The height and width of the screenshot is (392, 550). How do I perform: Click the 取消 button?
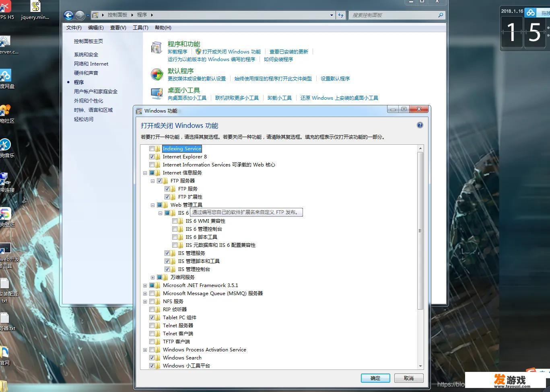(409, 378)
